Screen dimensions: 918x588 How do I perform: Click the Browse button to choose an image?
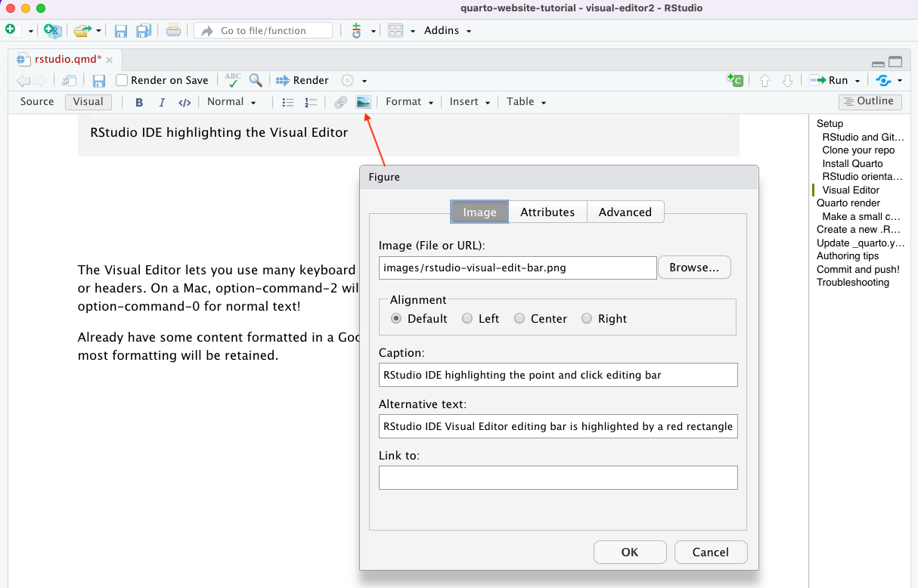[x=693, y=267]
